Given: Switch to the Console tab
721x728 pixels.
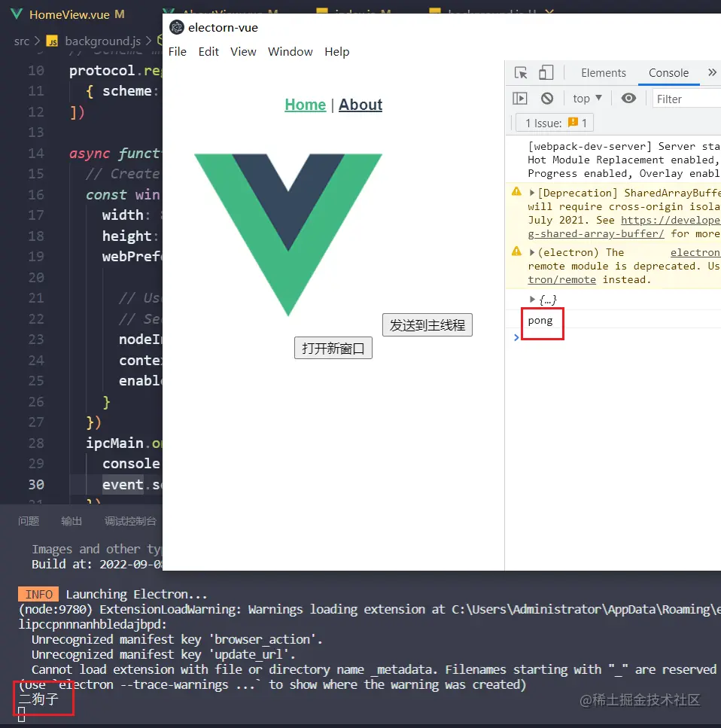Looking at the screenshot, I should tap(668, 73).
